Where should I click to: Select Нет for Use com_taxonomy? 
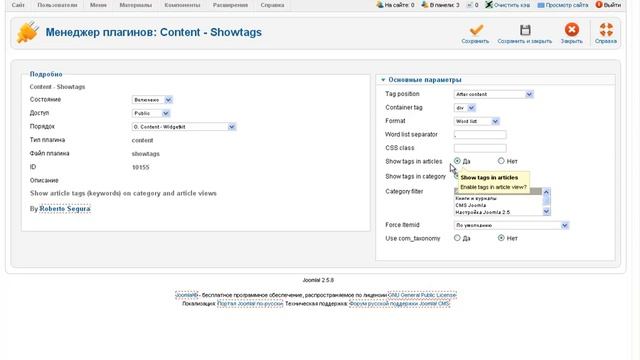pos(501,238)
